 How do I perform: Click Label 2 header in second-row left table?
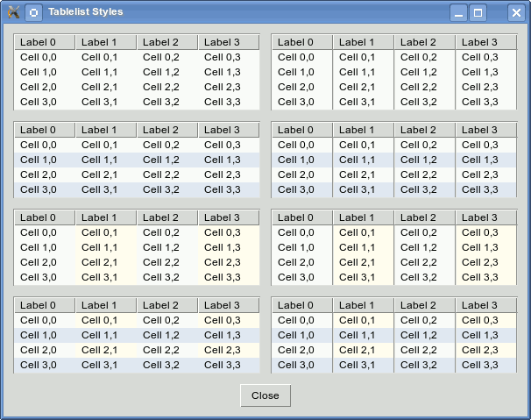point(167,130)
